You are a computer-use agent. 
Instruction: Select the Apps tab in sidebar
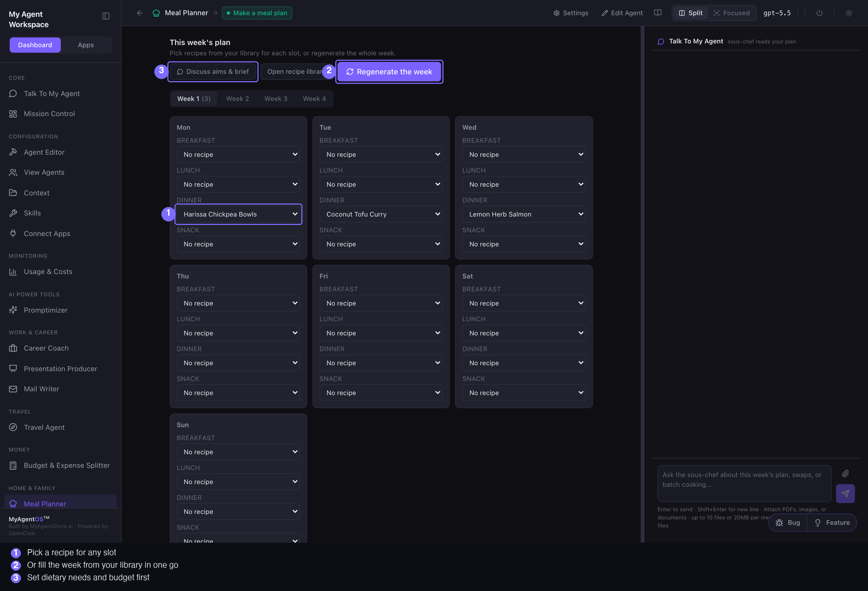coord(86,45)
